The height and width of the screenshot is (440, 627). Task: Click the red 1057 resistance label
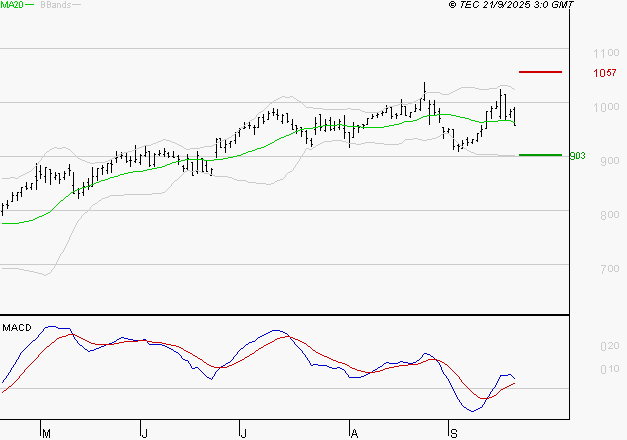(605, 73)
